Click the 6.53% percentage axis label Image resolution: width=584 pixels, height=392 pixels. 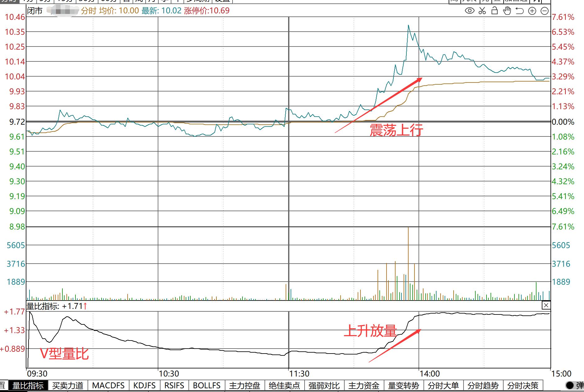[x=563, y=32]
